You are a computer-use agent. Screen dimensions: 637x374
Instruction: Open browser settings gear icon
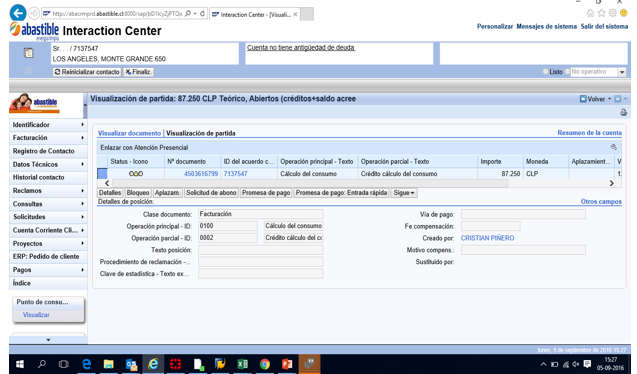pos(613,13)
